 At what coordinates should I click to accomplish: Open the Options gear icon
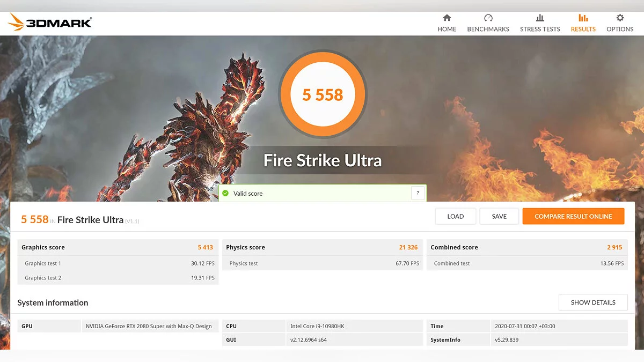click(x=620, y=18)
